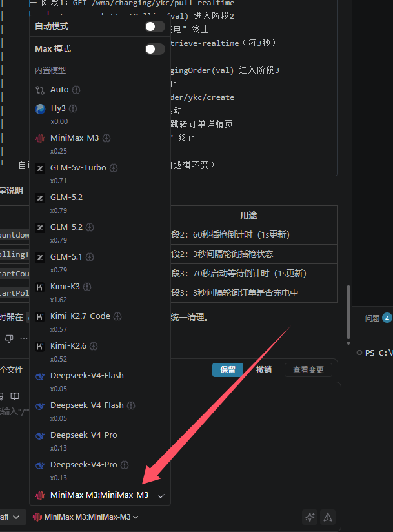Screen dimensions: 393x532
Task: Click the x1.62 multiplier under Kimi-K3
Action: (58, 300)
